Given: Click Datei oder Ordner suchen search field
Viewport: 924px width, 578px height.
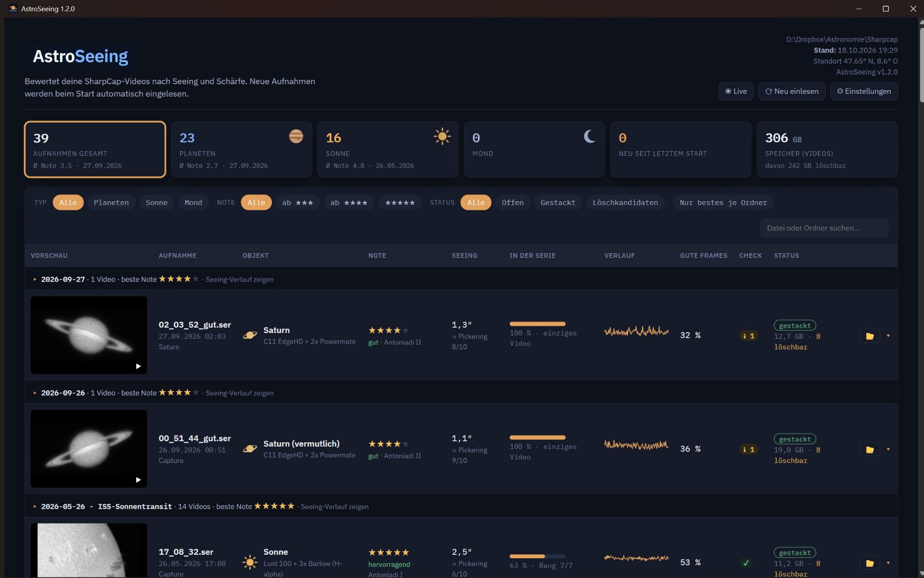Looking at the screenshot, I should point(824,228).
